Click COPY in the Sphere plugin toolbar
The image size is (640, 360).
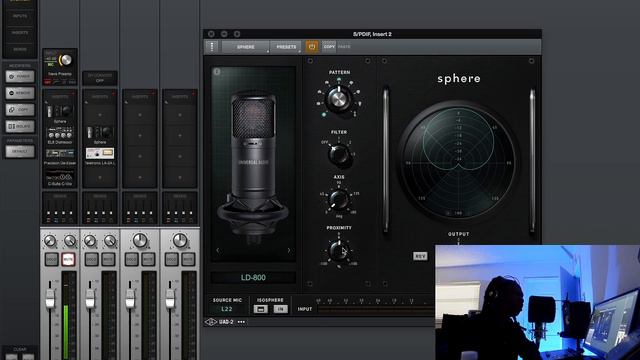(x=329, y=47)
